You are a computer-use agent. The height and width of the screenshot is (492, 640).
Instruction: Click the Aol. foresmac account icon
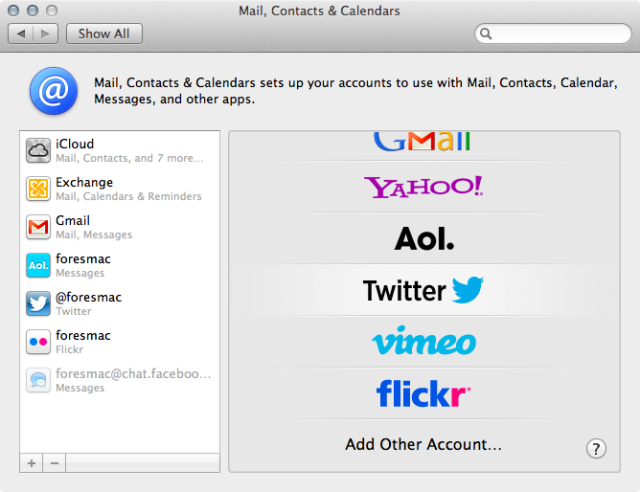[38, 265]
